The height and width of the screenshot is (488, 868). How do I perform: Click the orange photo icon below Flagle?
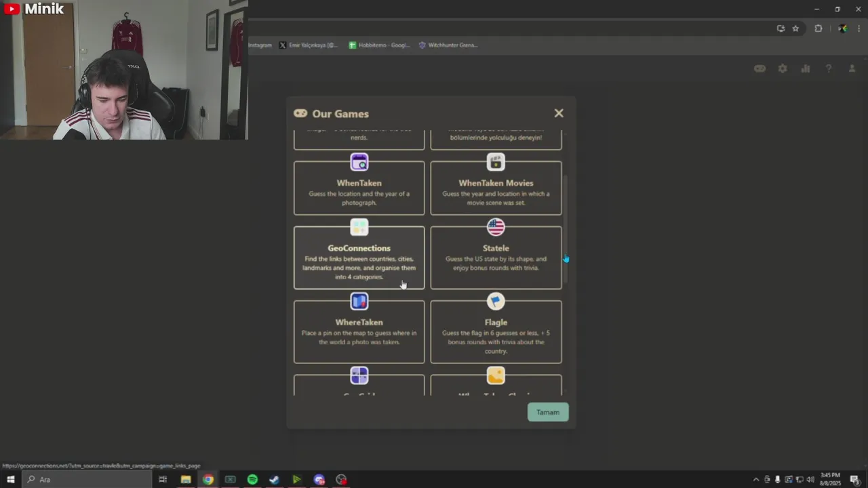click(x=496, y=375)
